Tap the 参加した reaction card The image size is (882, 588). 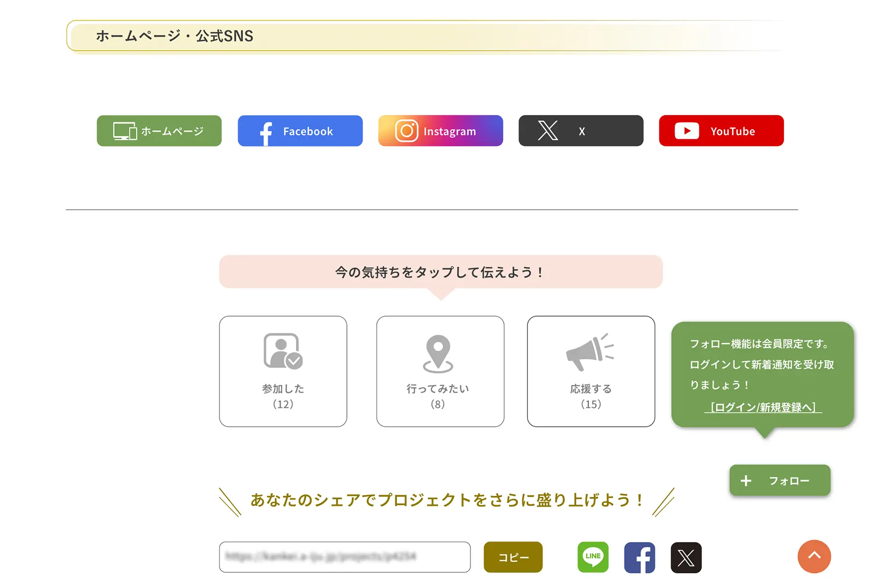coord(283,371)
